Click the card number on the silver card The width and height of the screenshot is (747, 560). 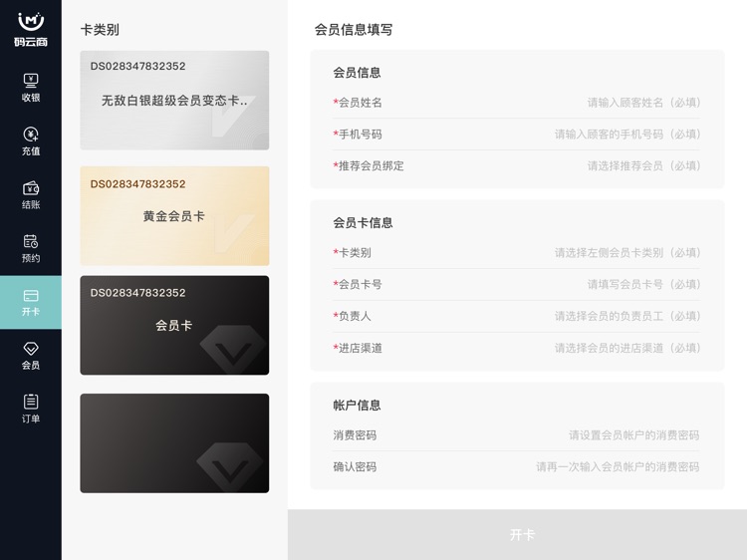click(x=138, y=66)
